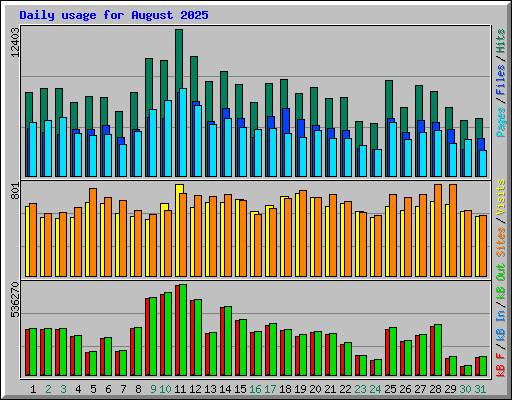
Task: Click the cyan Pages bar for day 11
Action: 183,132
